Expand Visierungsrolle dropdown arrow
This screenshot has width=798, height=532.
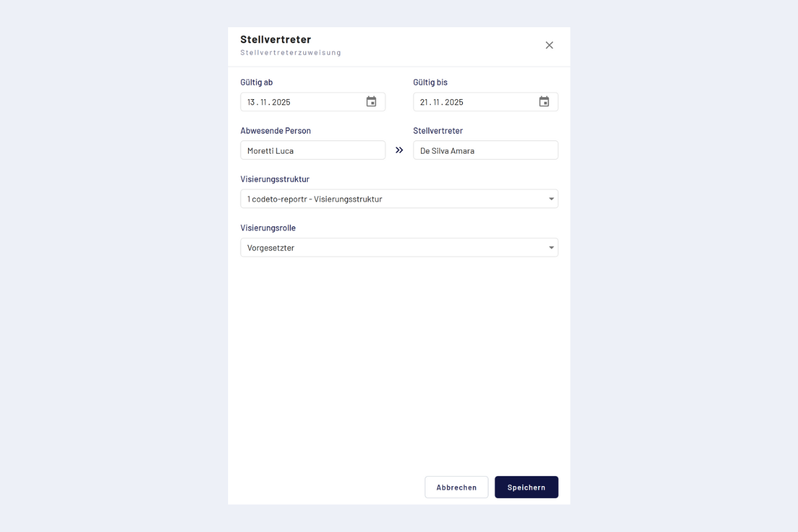point(551,248)
